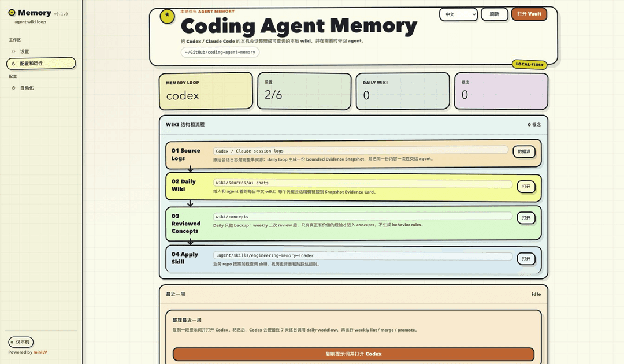Click the ~/GitHub/coding-agent-memory path chip
The width and height of the screenshot is (624, 364).
click(x=220, y=52)
